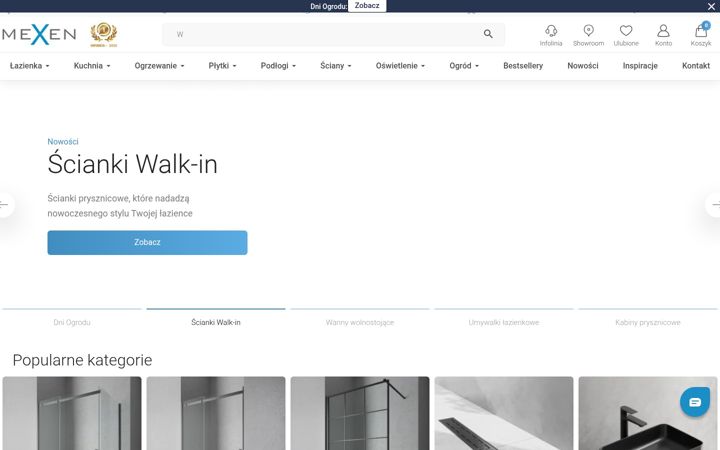Open the black-grid walk-in screen thumbnail
Screen dimensions: 720x450
tap(360, 413)
